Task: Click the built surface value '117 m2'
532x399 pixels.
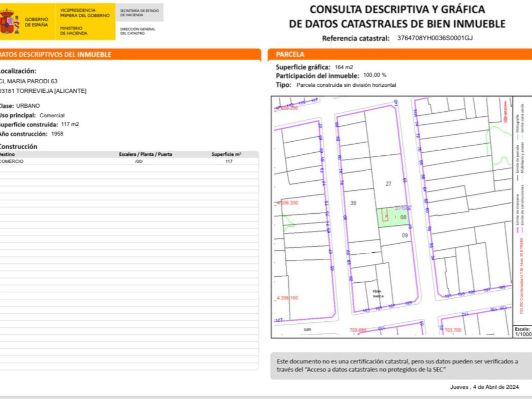Action: 70,124
